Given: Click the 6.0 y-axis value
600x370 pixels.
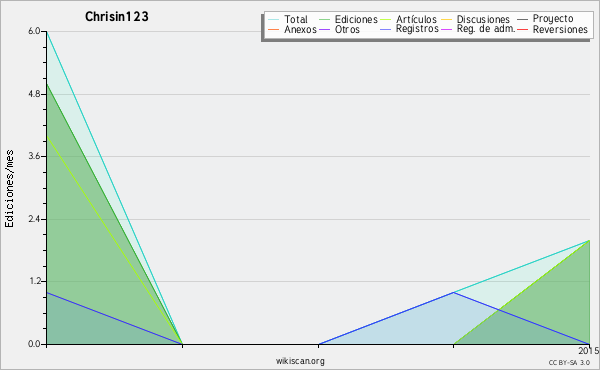Looking at the screenshot, I should [34, 31].
